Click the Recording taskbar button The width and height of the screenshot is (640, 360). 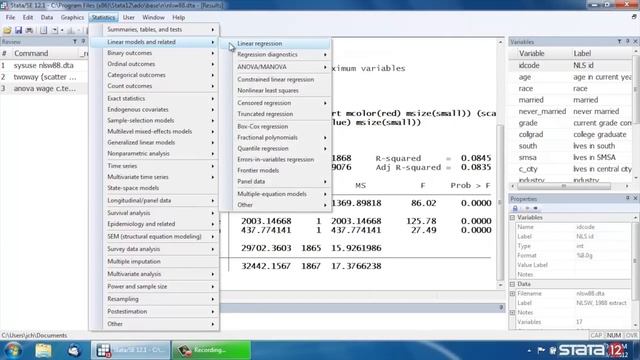(211, 350)
